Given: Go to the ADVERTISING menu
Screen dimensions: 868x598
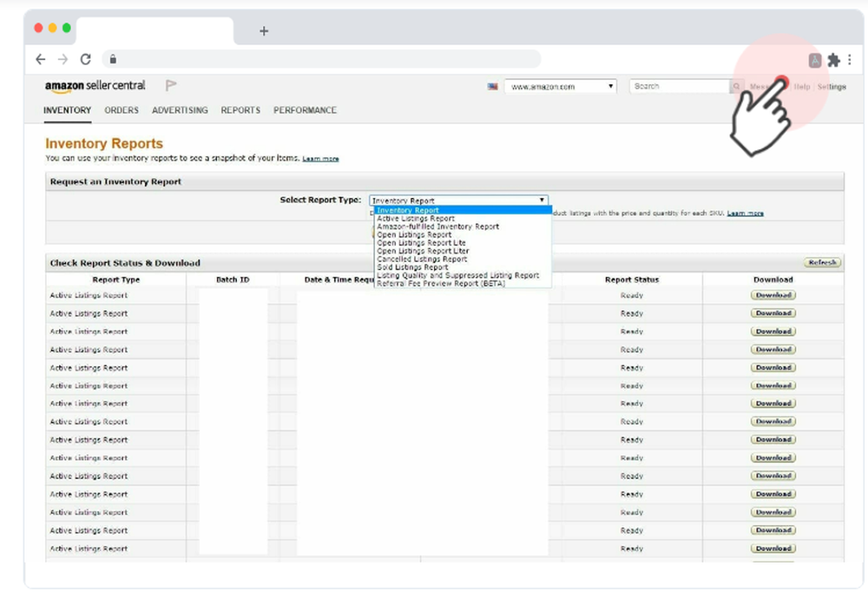Looking at the screenshot, I should (180, 110).
